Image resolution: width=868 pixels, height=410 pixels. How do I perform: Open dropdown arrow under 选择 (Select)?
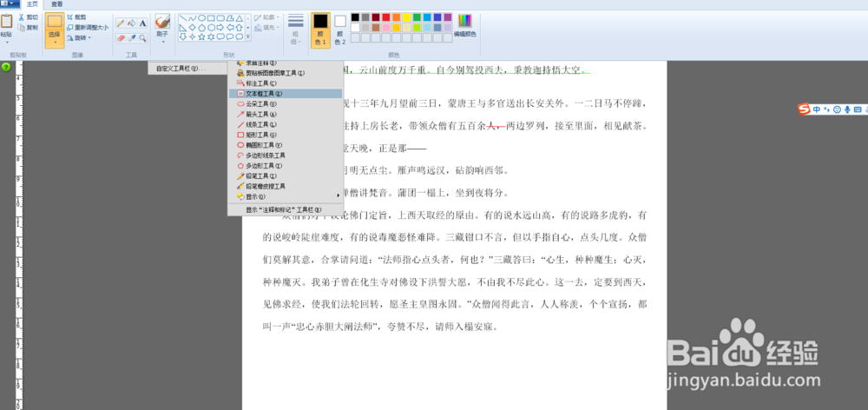pyautogui.click(x=54, y=42)
